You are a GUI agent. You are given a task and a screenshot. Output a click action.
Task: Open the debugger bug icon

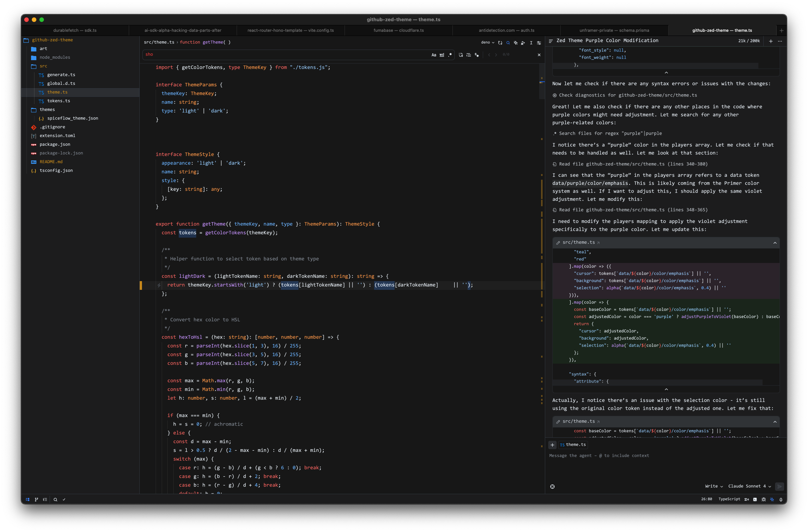[x=764, y=499]
